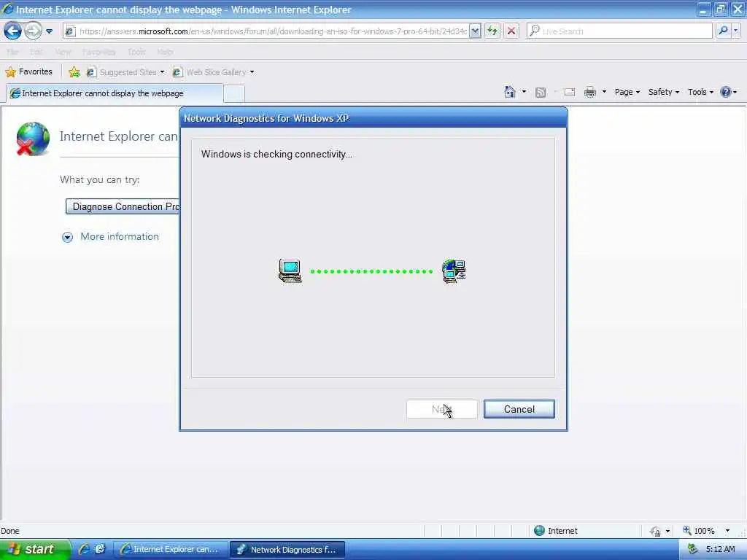Open the Favorites menu in menu bar
The width and height of the screenshot is (747, 560).
98,52
